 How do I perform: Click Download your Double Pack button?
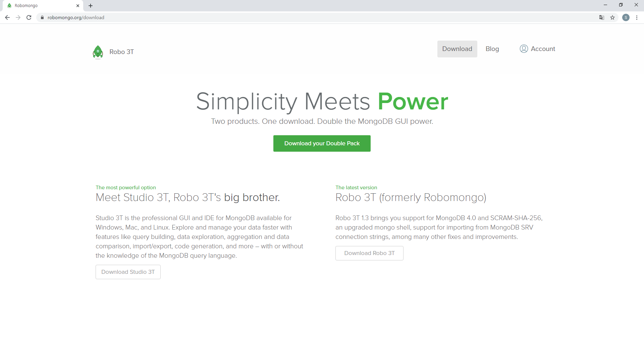[x=322, y=143]
